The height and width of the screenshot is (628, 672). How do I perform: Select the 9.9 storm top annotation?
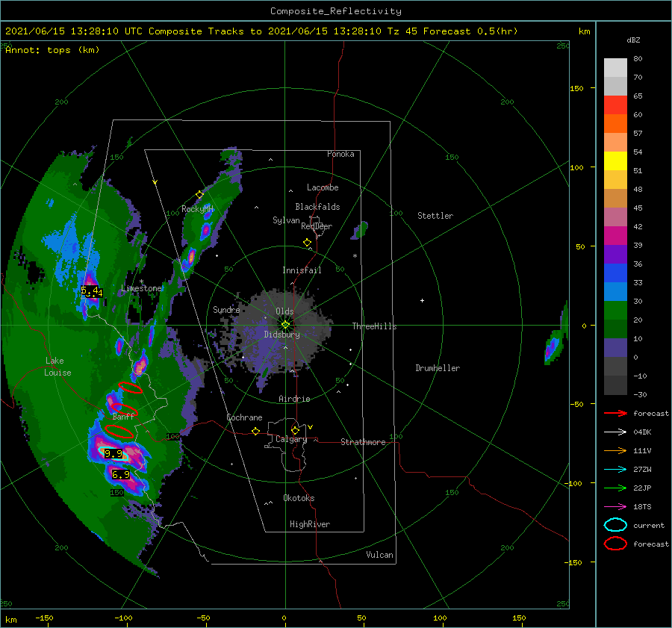click(x=113, y=454)
